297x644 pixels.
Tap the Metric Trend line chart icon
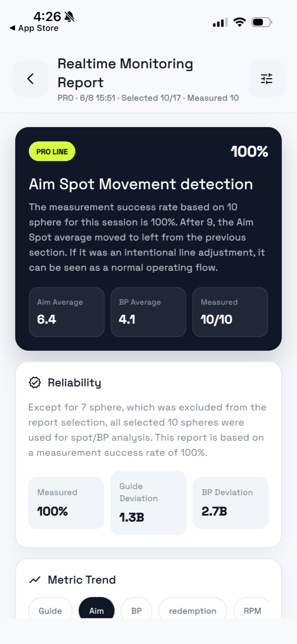click(x=35, y=580)
